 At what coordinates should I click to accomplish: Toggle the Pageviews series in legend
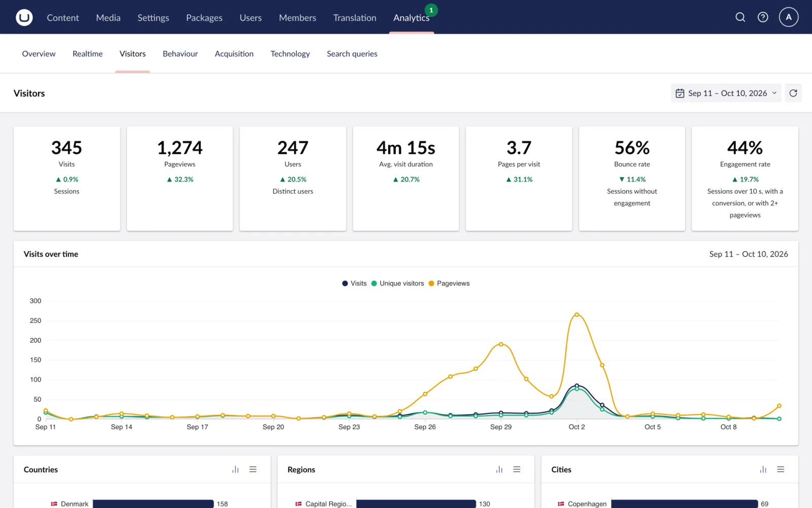[x=449, y=283]
